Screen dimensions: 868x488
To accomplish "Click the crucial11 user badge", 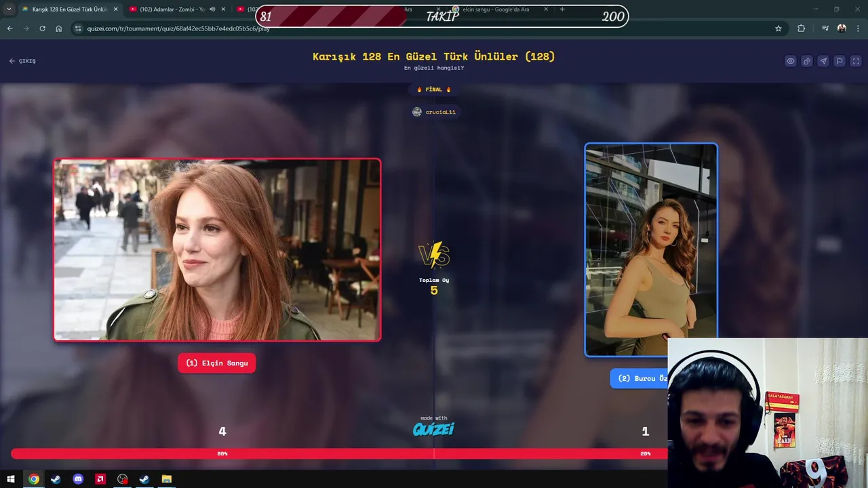I will click(x=434, y=112).
